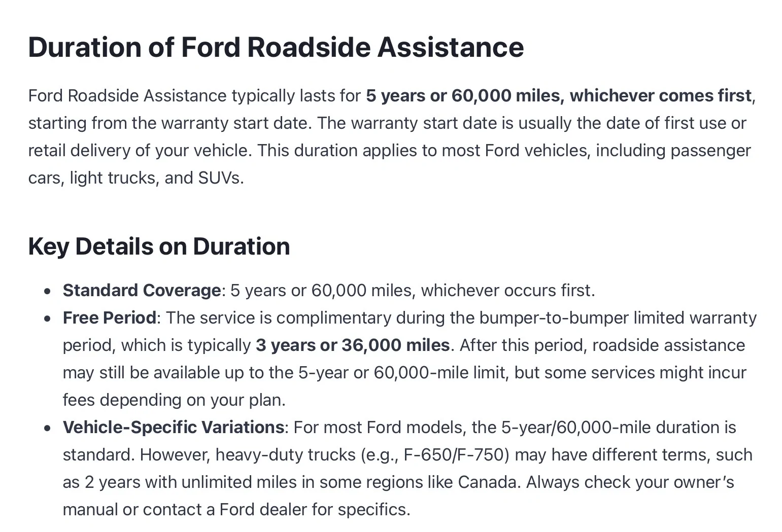Click the bold 'Standard Coverage' label
The image size is (782, 532).
[142, 290]
